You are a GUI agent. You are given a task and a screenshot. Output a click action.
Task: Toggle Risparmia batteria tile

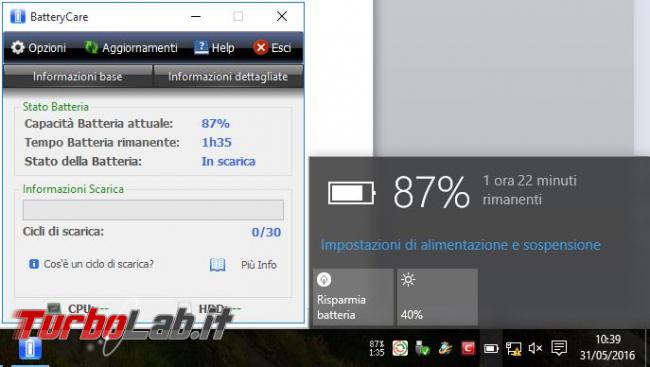coord(353,297)
